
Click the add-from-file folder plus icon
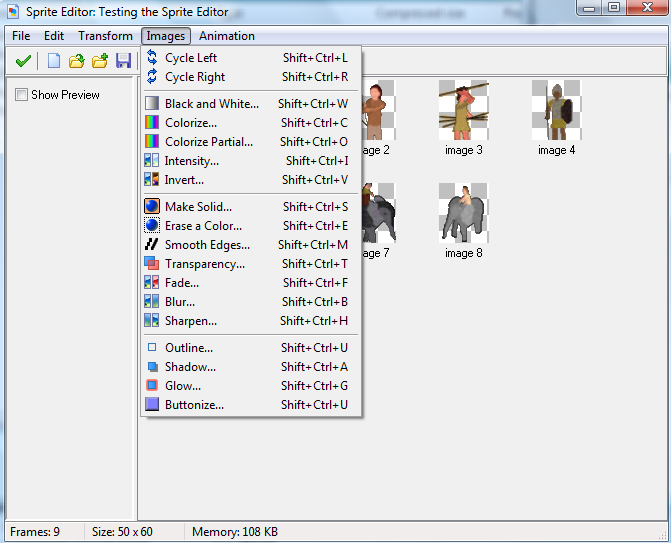click(x=100, y=61)
